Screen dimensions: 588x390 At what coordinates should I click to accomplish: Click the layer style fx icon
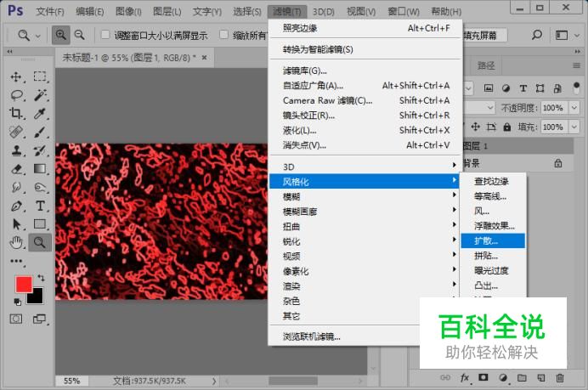[x=464, y=377]
